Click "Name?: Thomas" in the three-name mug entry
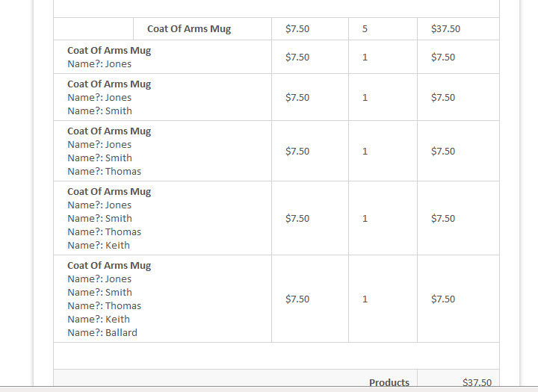The width and height of the screenshot is (538, 392). pyautogui.click(x=104, y=172)
